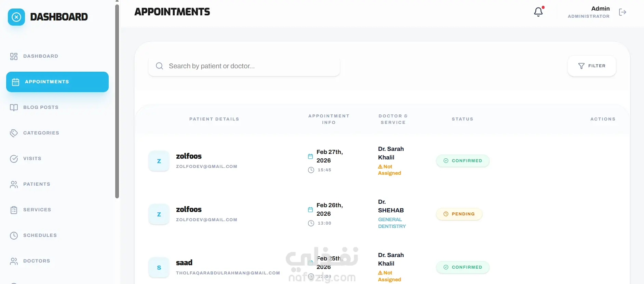The height and width of the screenshot is (284, 644).
Task: Open Categories from the sidebar
Action: point(57,133)
